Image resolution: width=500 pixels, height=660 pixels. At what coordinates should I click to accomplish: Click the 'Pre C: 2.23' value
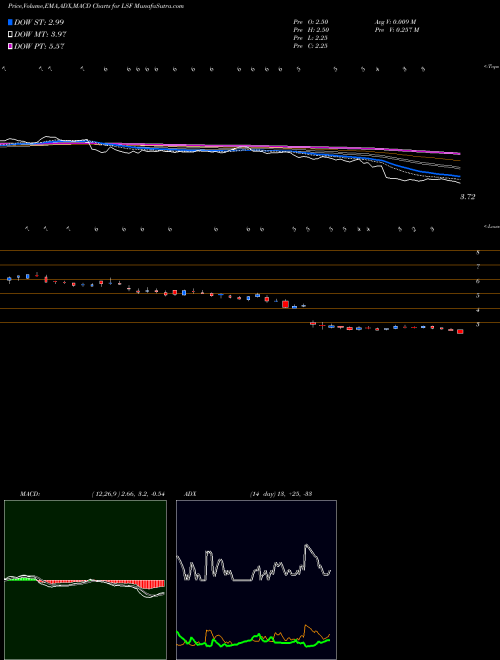(x=311, y=46)
